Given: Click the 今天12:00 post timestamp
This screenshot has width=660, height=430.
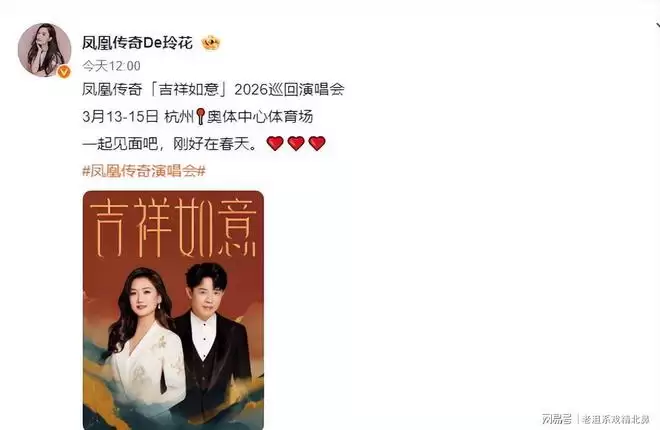Looking at the screenshot, I should tap(111, 66).
